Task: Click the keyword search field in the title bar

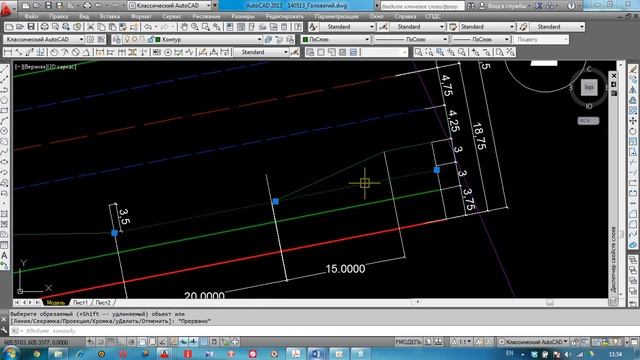Action: pyautogui.click(x=422, y=6)
